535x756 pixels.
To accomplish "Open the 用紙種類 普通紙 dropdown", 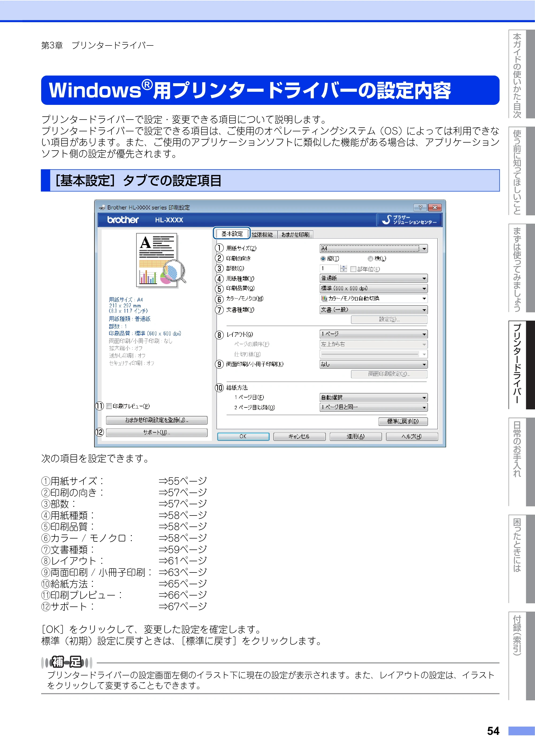I will point(374,278).
